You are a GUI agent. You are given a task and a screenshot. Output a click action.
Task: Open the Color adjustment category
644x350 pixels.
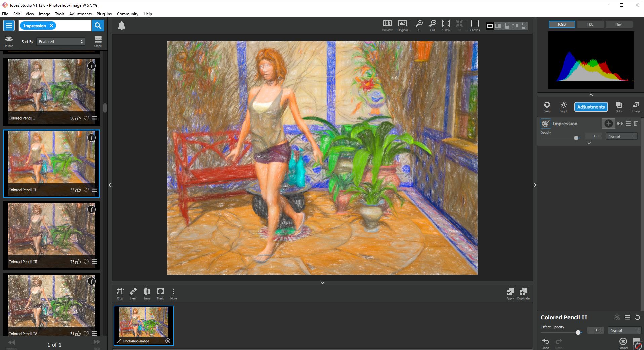tap(619, 107)
